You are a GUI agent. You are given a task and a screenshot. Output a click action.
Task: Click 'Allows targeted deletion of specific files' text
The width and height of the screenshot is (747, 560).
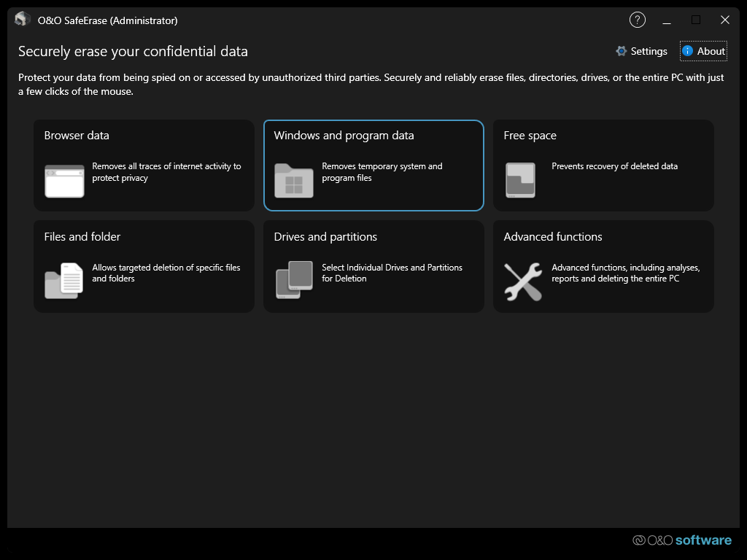coord(166,273)
